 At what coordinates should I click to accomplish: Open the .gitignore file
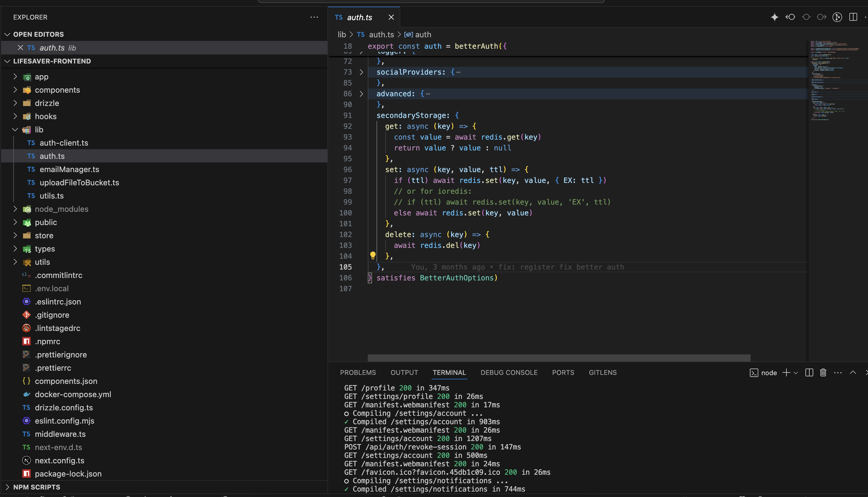(x=164, y=315)
